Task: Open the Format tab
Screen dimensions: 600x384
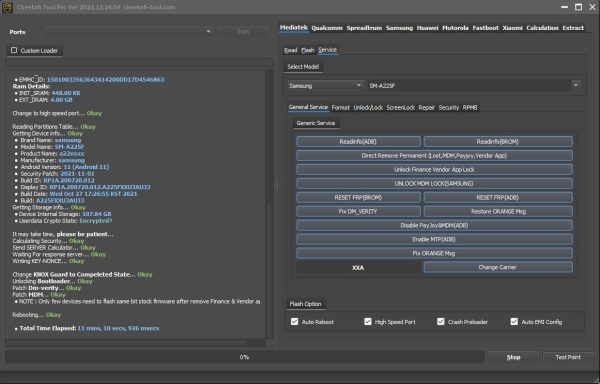Action: tap(341, 107)
